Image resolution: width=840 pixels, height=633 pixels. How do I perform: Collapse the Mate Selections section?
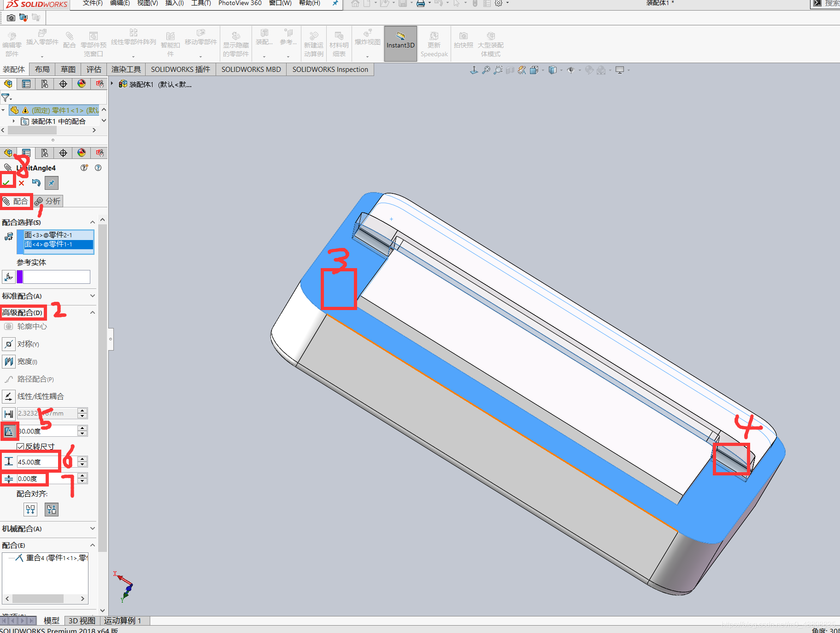[92, 223]
